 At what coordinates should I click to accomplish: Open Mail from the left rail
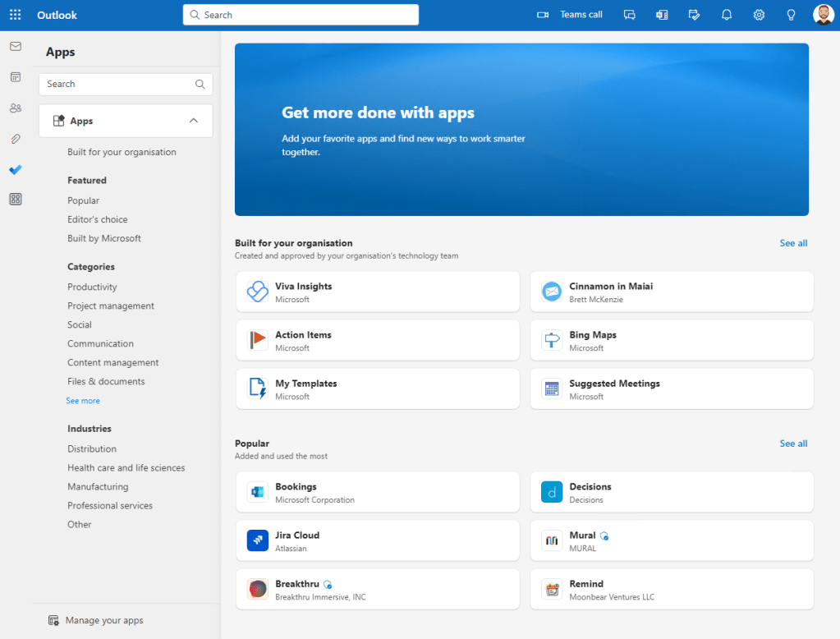pos(15,46)
